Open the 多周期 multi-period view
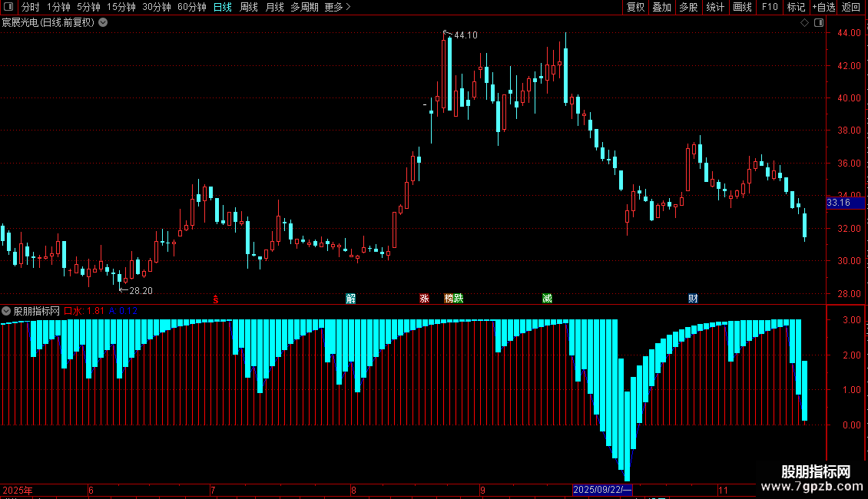 point(304,7)
